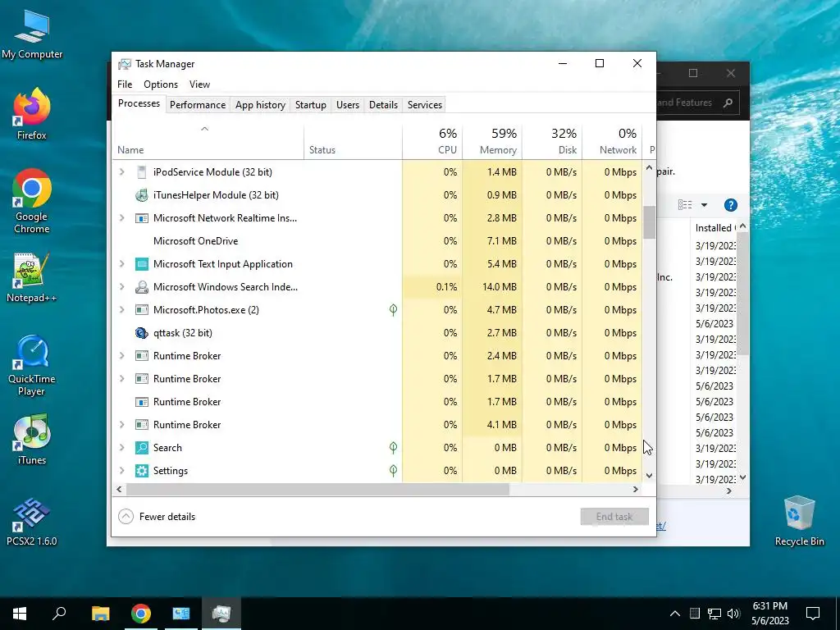Expand the Microsoft Network Realtime Inspection group

point(122,218)
